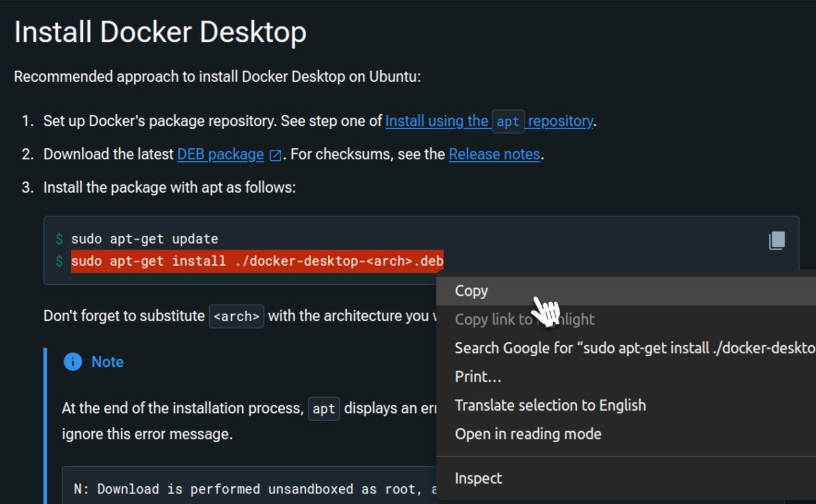Click the apt inline code in the Note
816x504 pixels.
pos(324,409)
